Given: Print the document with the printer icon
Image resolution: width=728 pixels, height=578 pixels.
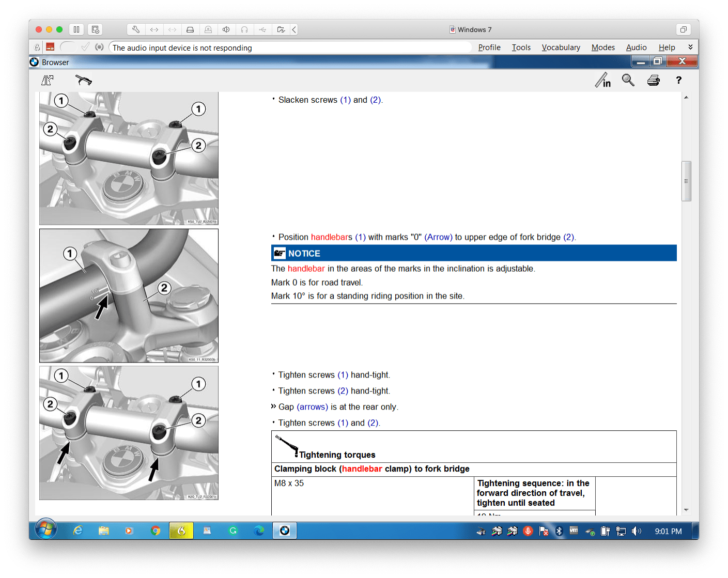Looking at the screenshot, I should click(x=654, y=80).
